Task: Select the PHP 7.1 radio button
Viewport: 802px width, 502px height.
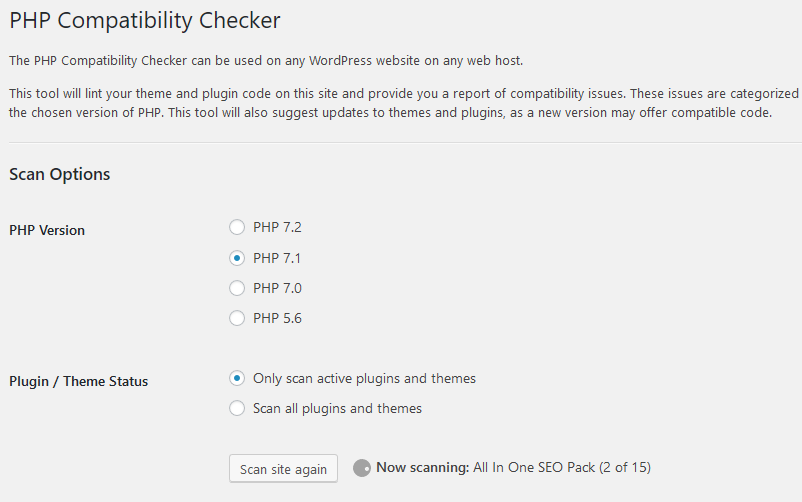Action: pyautogui.click(x=237, y=258)
